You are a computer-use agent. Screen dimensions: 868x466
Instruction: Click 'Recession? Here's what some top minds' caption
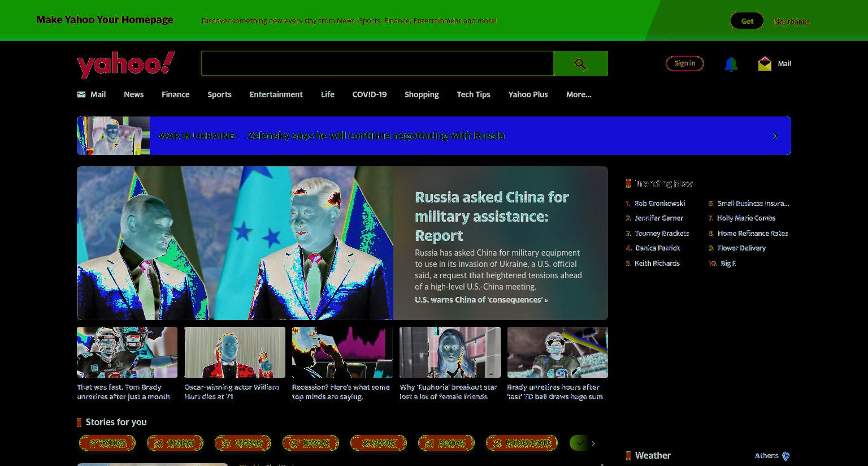click(x=341, y=392)
